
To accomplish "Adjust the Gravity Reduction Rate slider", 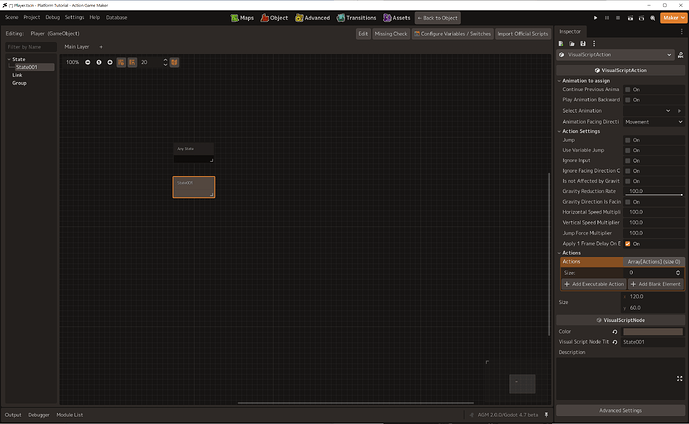I will click(x=653, y=195).
